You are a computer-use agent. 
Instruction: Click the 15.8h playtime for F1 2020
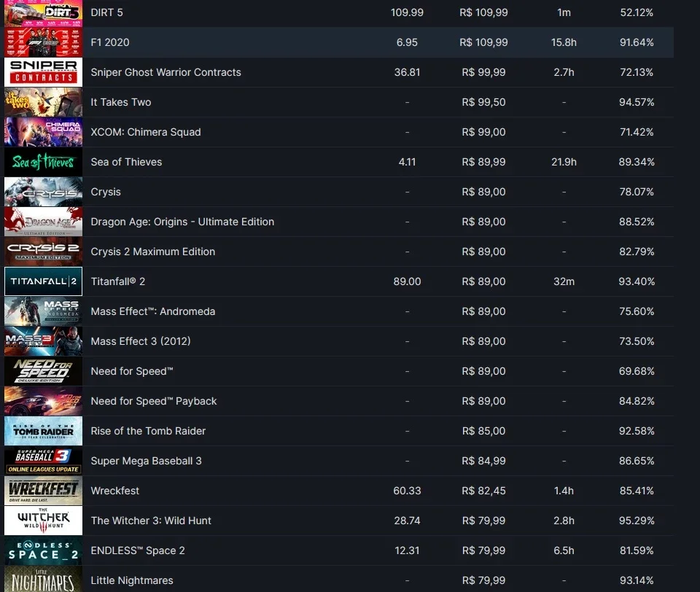pyautogui.click(x=564, y=42)
